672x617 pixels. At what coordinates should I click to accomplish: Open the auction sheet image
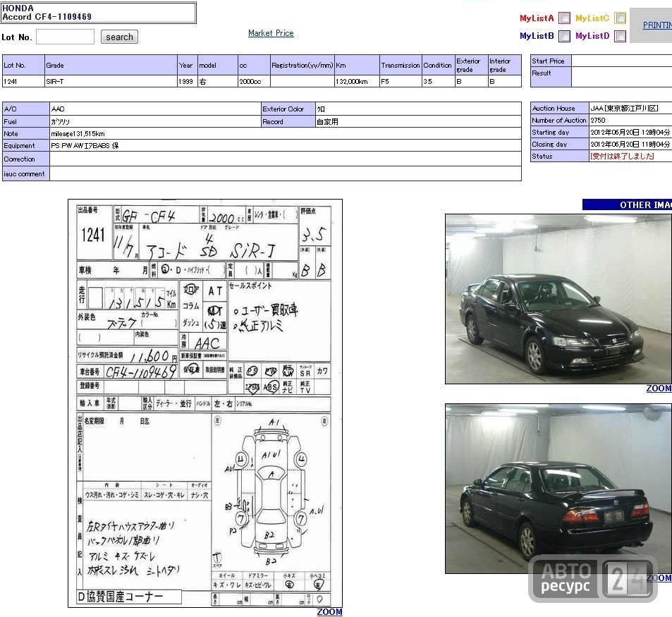point(205,403)
